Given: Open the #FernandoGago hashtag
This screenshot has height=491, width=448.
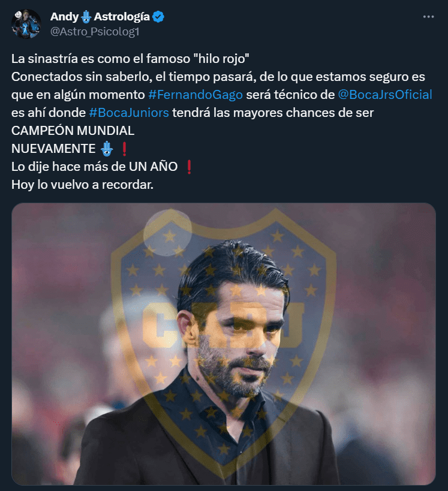Looking at the screenshot, I should [x=195, y=95].
